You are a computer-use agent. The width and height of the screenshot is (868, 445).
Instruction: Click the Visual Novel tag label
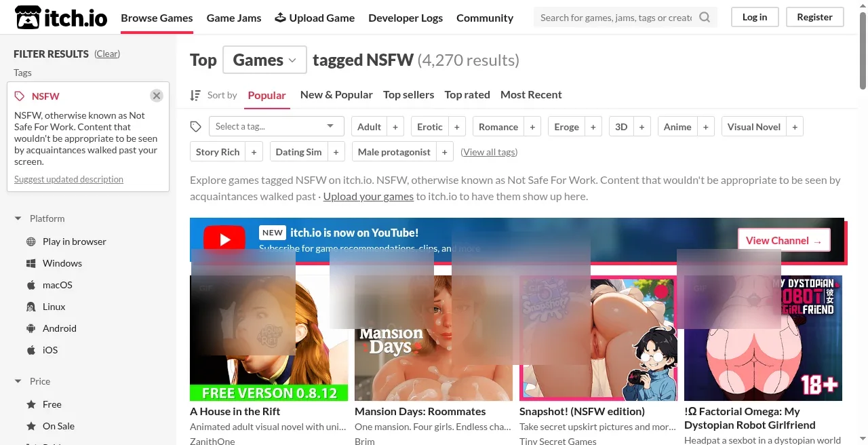tap(754, 127)
